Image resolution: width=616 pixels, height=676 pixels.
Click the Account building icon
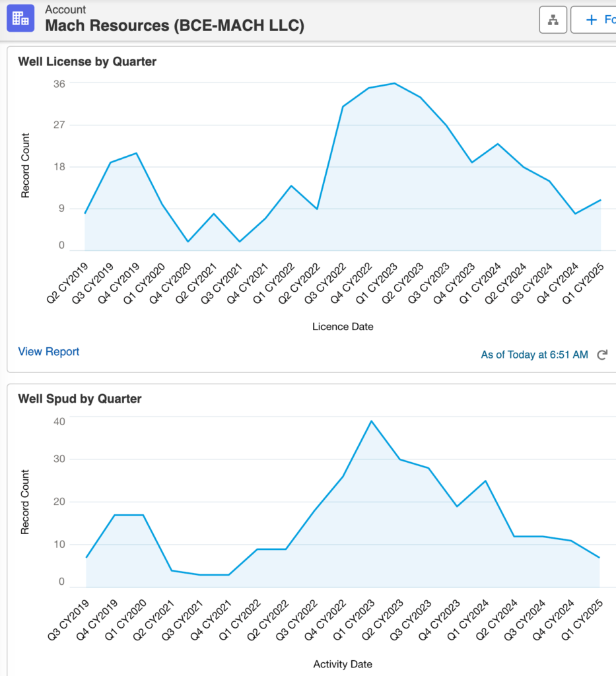20,18
